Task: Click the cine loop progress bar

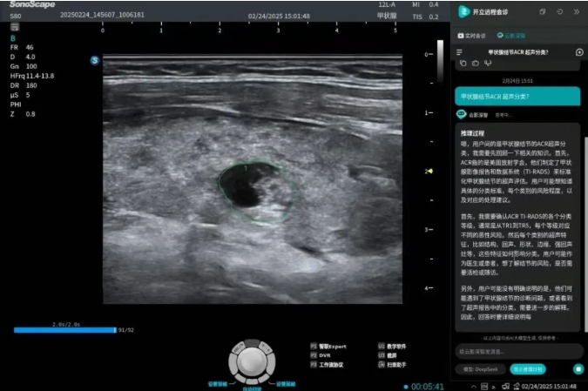Action: tap(64, 330)
